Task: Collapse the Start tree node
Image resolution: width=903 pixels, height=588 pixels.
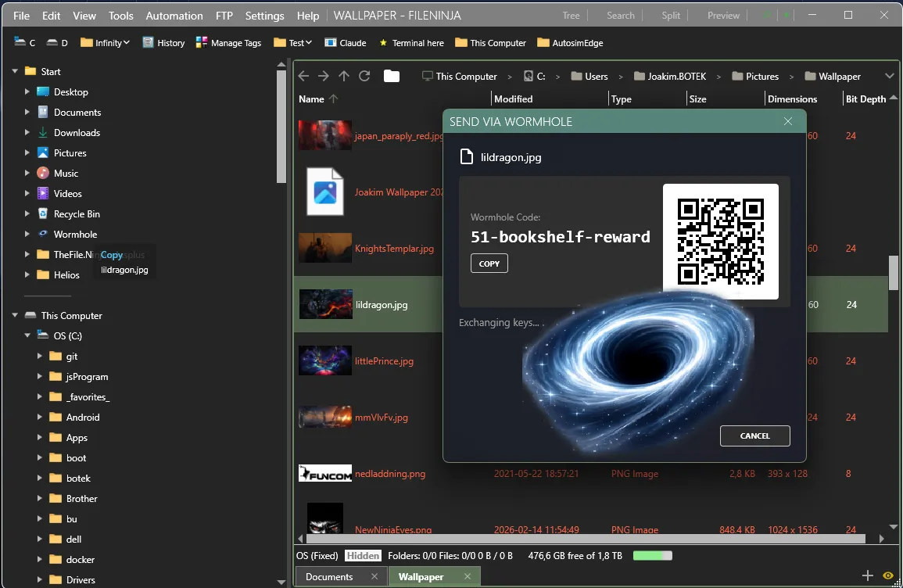Action: [15, 71]
